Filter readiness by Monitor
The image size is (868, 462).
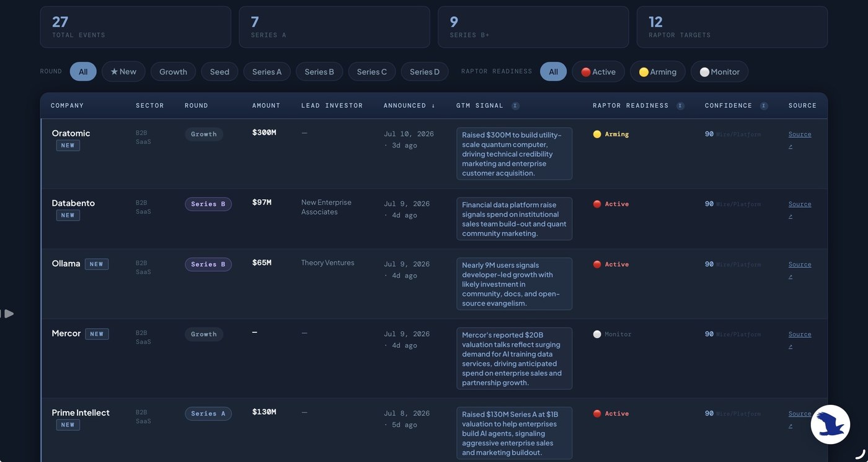[x=720, y=71]
